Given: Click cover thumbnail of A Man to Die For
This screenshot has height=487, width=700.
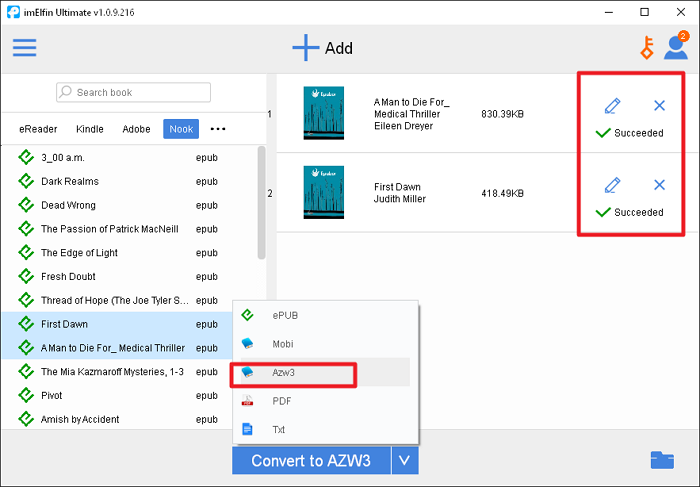Looking at the screenshot, I should click(x=324, y=113).
